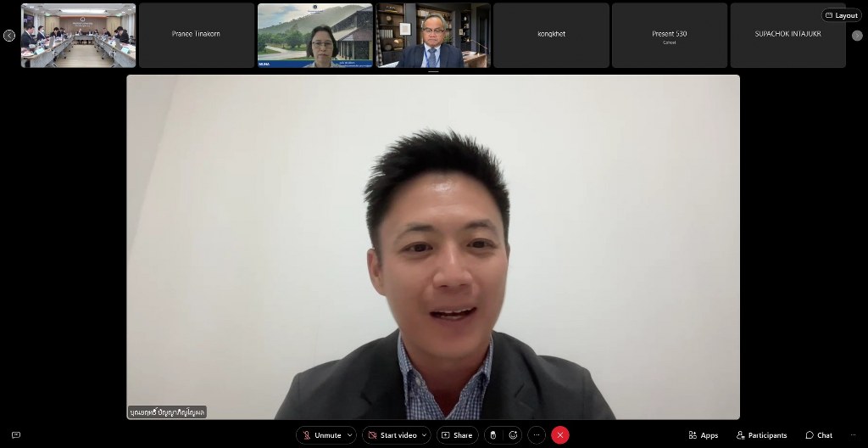The height and width of the screenshot is (448, 868).
Task: Click the Share content button
Action: point(457,435)
